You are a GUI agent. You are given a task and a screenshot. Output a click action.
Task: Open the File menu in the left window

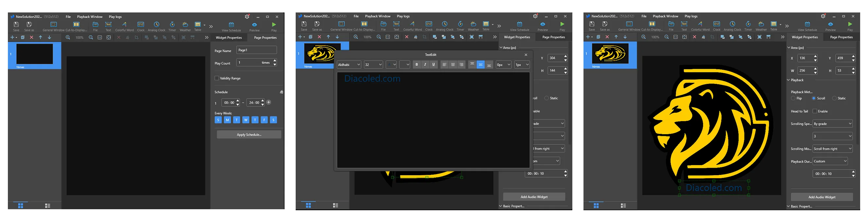point(68,16)
